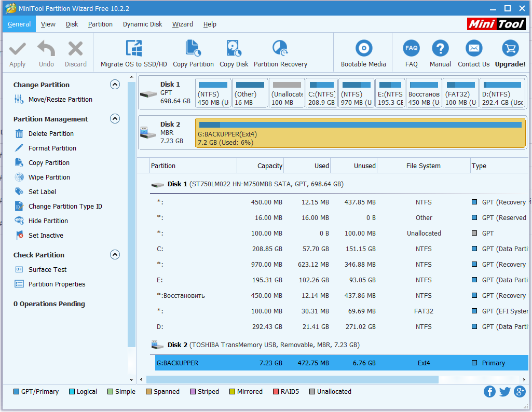Click Migrate OS to SSD/HD icon
This screenshot has height=412, width=532.
click(134, 49)
